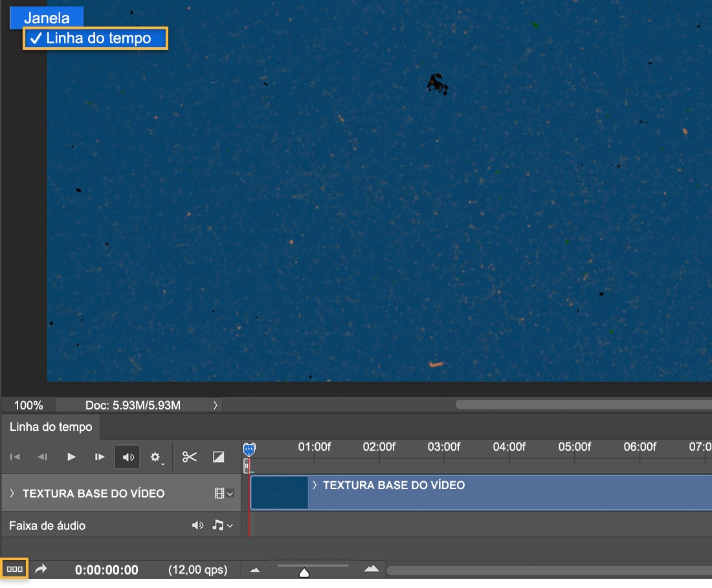Image resolution: width=712 pixels, height=588 pixels.
Task: Convert to frame animation button
Action: coord(14,569)
